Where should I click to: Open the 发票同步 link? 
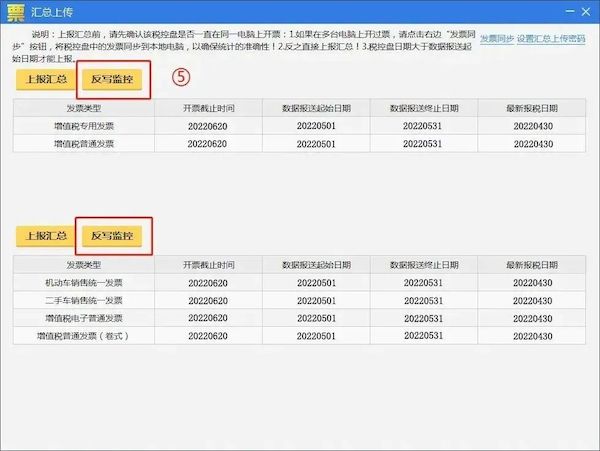[x=497, y=39]
